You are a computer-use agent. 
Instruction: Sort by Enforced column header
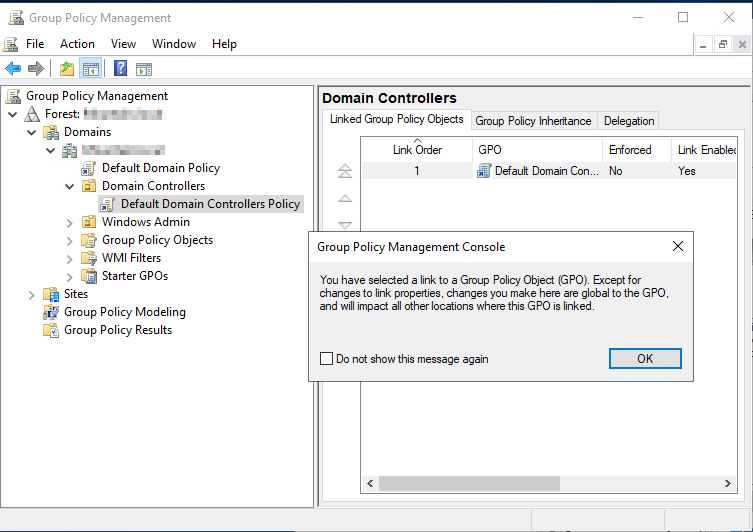637,150
